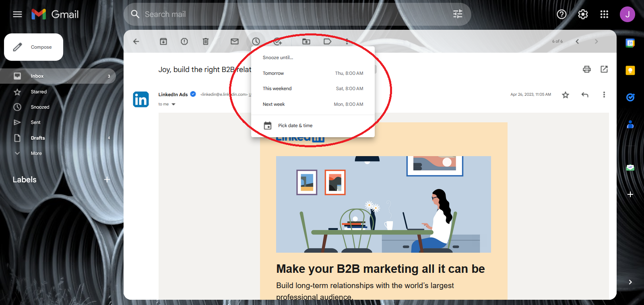Open the Google account avatar J
644x305 pixels.
point(627,14)
